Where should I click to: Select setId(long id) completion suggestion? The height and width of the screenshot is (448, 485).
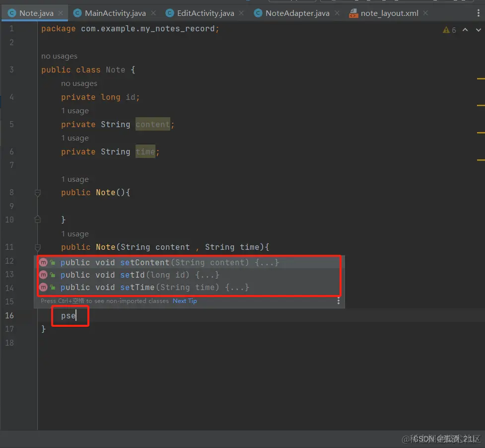(189, 275)
